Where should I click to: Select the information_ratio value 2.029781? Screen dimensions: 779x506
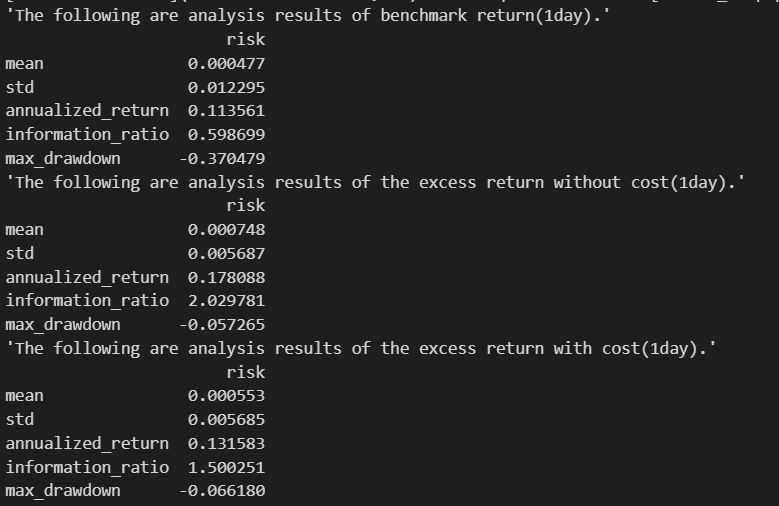227,300
